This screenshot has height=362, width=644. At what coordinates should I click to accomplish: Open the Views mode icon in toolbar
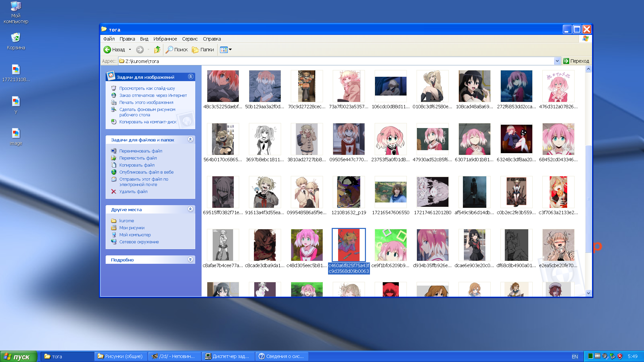(224, 50)
